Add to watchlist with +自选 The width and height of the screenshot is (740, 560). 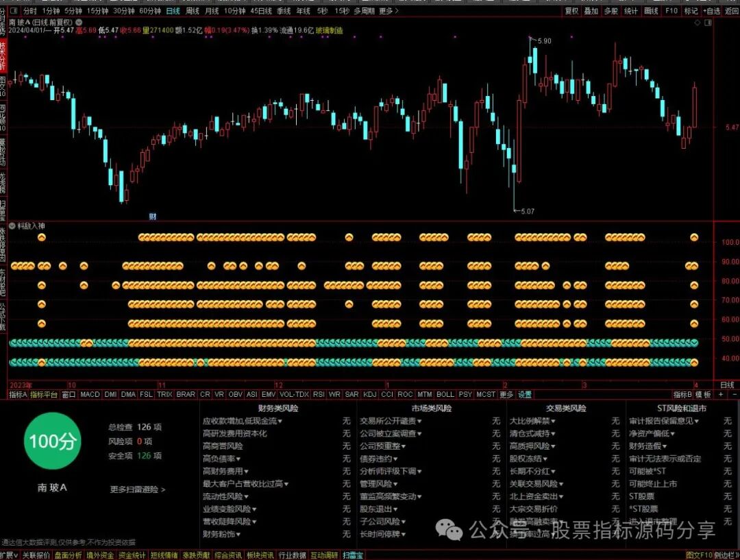tap(712, 10)
